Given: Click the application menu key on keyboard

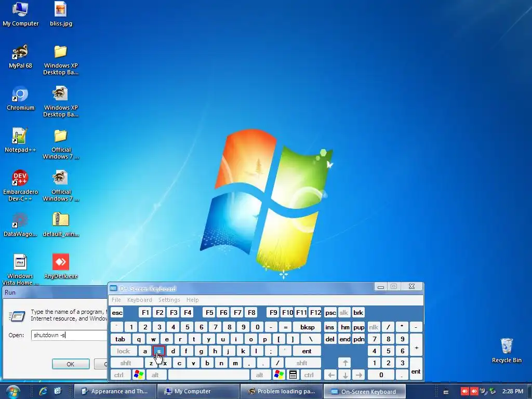Looking at the screenshot, I should coord(293,375).
